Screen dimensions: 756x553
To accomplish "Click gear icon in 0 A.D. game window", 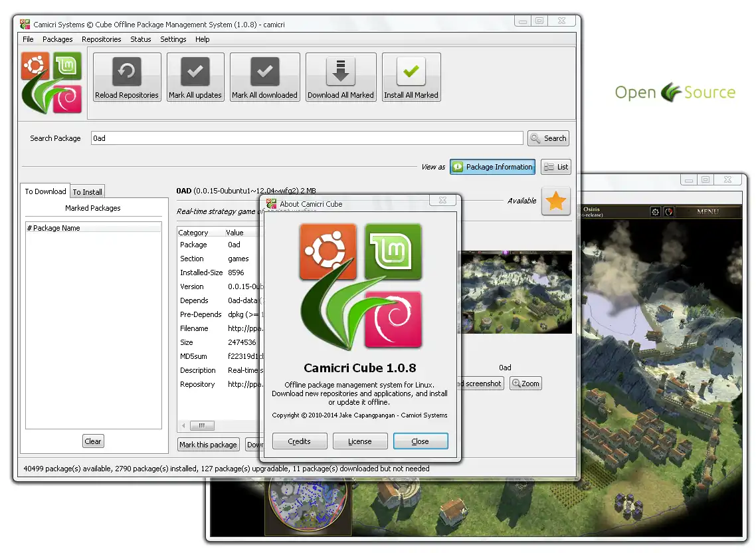I will (x=655, y=212).
